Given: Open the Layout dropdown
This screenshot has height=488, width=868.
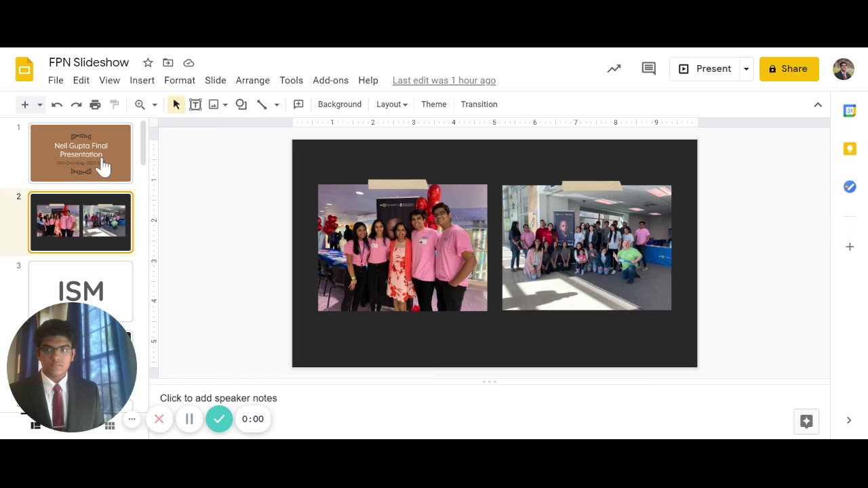Looking at the screenshot, I should click(391, 104).
